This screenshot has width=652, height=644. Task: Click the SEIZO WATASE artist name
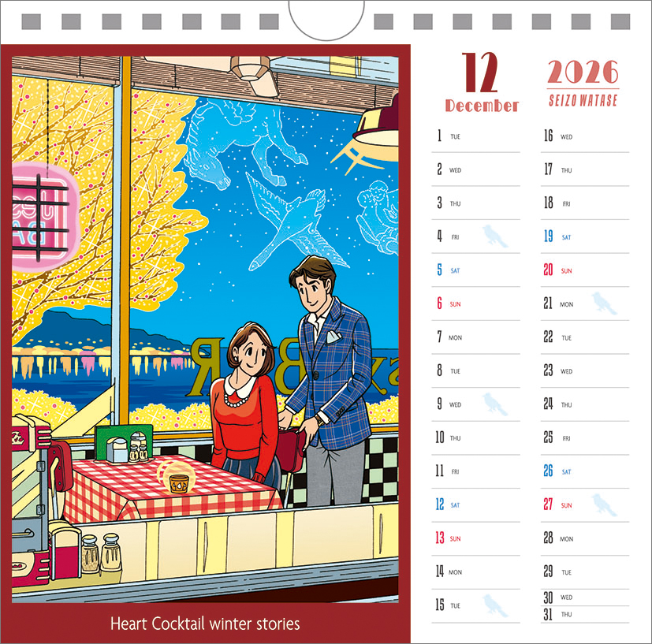click(x=583, y=100)
